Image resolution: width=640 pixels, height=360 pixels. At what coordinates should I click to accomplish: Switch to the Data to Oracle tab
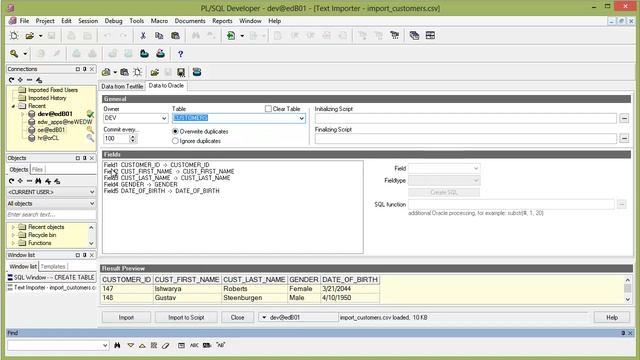tap(166, 86)
